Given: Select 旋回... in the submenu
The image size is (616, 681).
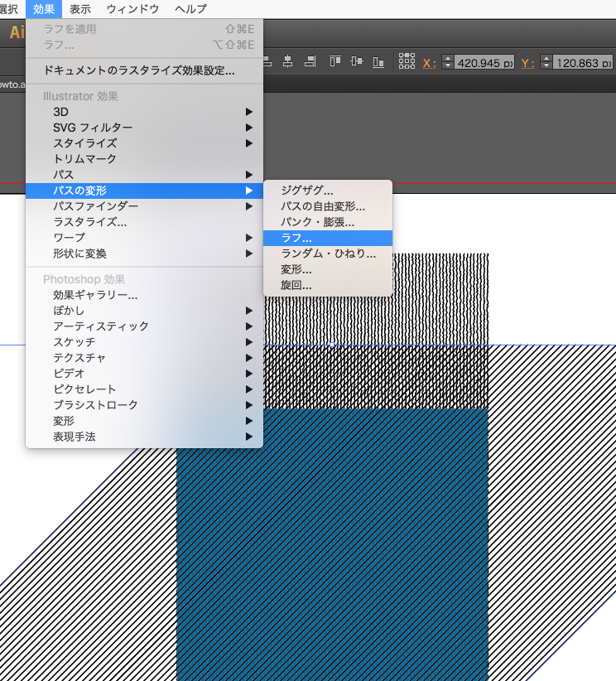Looking at the screenshot, I should click(328, 285).
